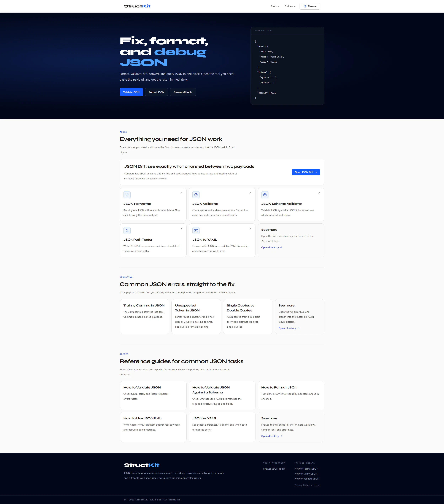Click the external arrow icon on JSON Formatter card
Viewport: 444px width, 504px height.
point(181,193)
